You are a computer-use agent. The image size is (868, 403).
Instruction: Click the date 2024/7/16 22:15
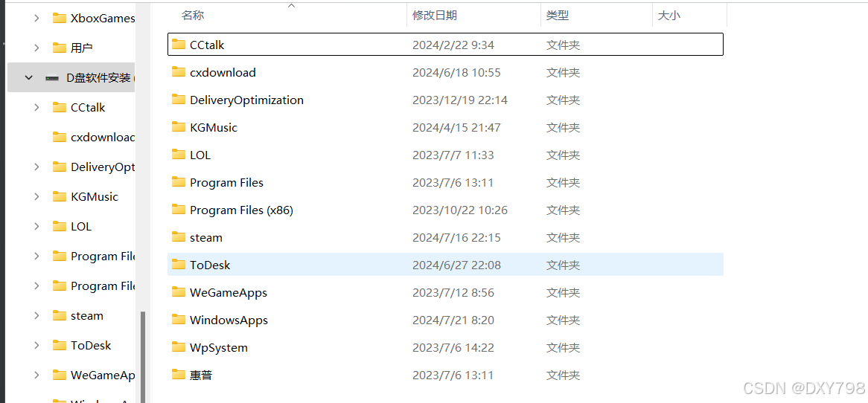click(x=456, y=238)
